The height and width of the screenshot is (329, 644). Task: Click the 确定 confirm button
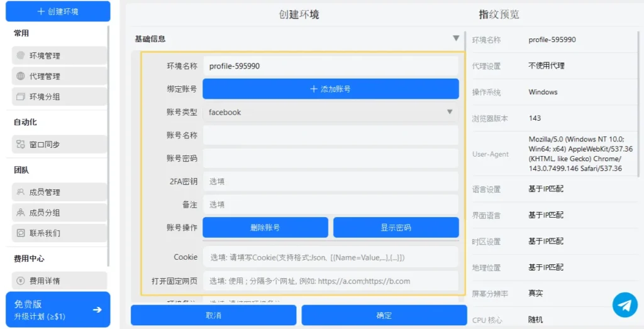[x=384, y=315]
